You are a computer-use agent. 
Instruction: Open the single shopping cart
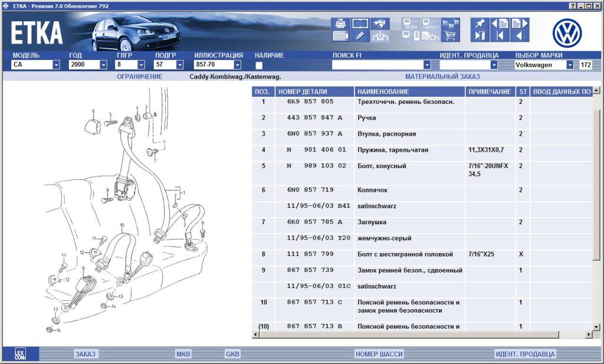pos(450,36)
